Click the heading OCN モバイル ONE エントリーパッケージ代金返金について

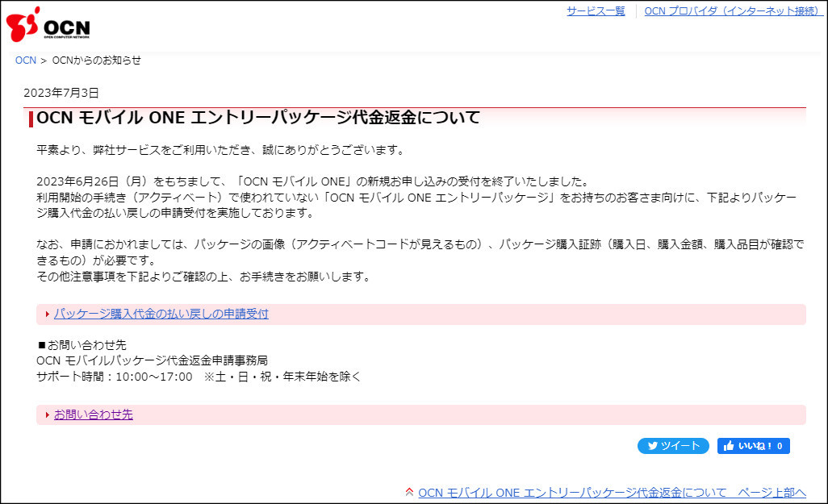click(x=258, y=117)
